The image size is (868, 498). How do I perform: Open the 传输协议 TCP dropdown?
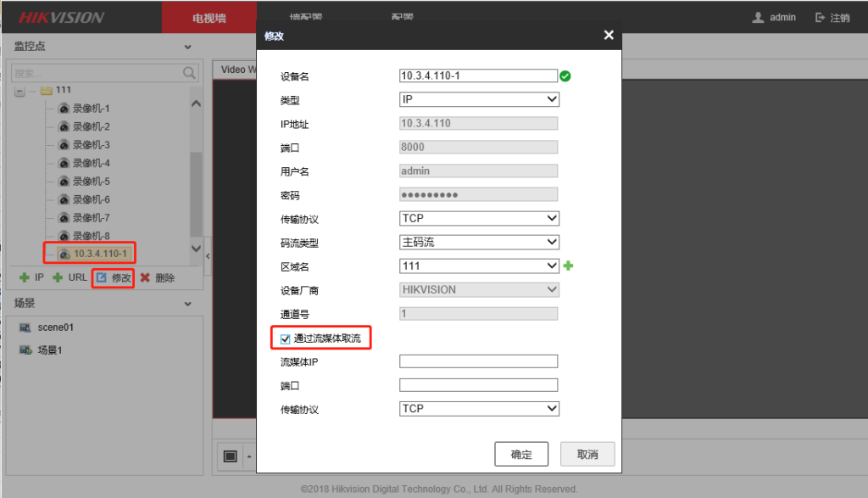479,218
